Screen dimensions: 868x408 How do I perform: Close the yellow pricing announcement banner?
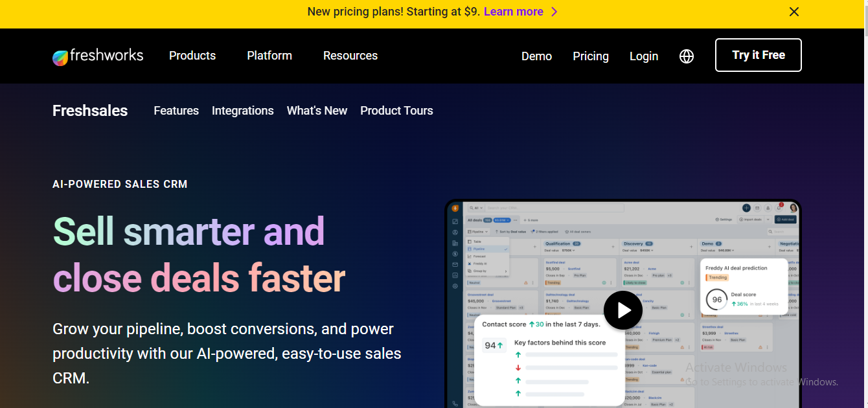[794, 12]
